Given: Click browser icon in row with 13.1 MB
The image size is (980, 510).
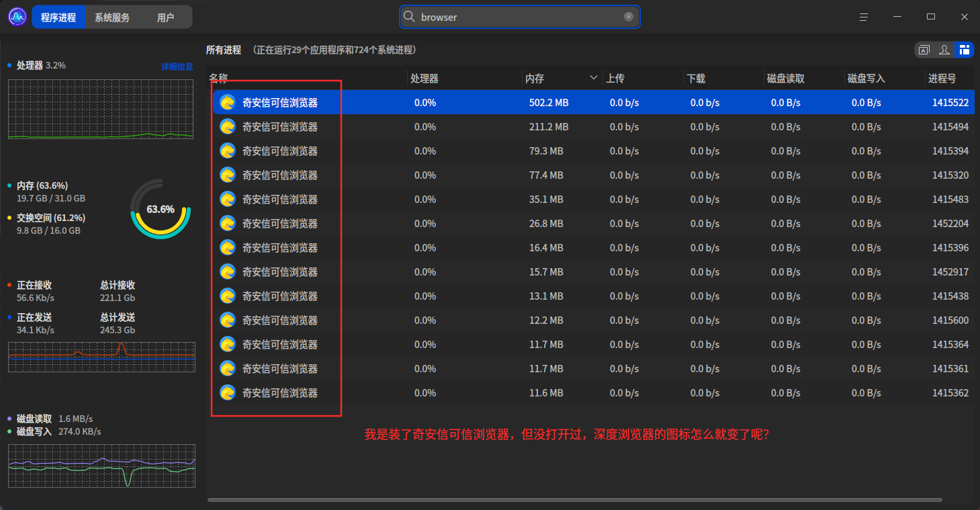Looking at the screenshot, I should pyautogui.click(x=228, y=296).
